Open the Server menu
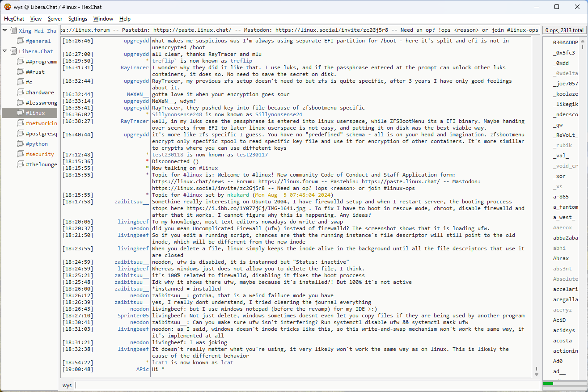 [55, 19]
